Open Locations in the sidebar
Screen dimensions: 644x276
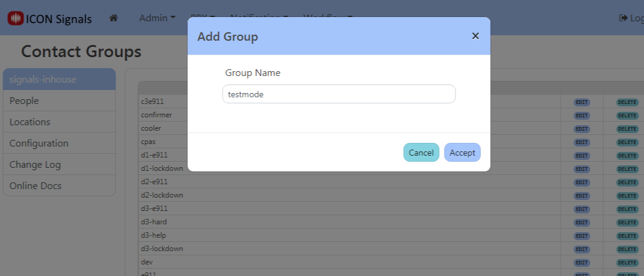coord(59,122)
